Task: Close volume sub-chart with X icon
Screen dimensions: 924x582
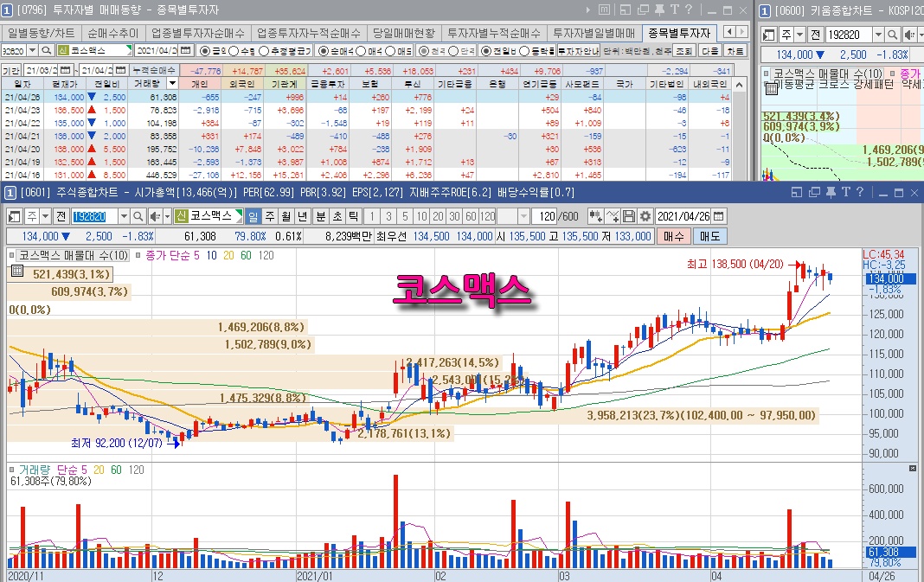Action: click(913, 469)
